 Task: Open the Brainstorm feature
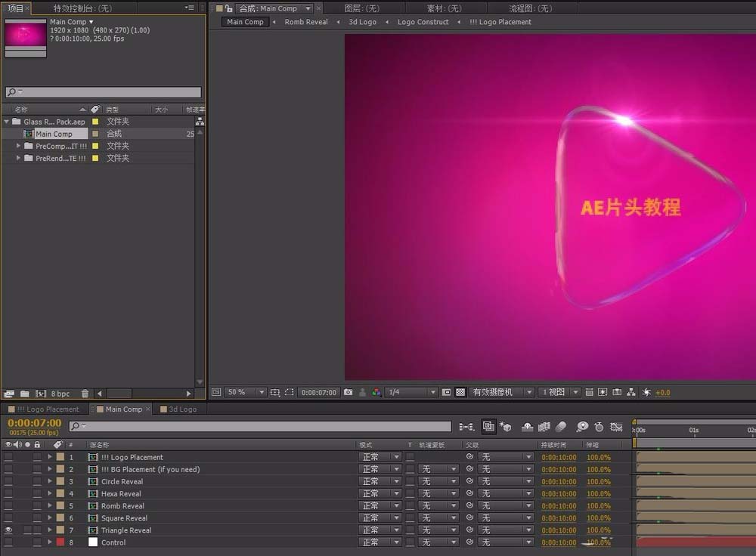[582, 427]
